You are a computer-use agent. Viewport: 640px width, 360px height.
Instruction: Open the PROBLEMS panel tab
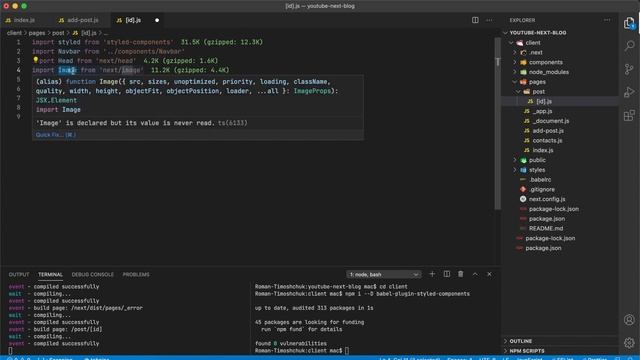point(136,274)
